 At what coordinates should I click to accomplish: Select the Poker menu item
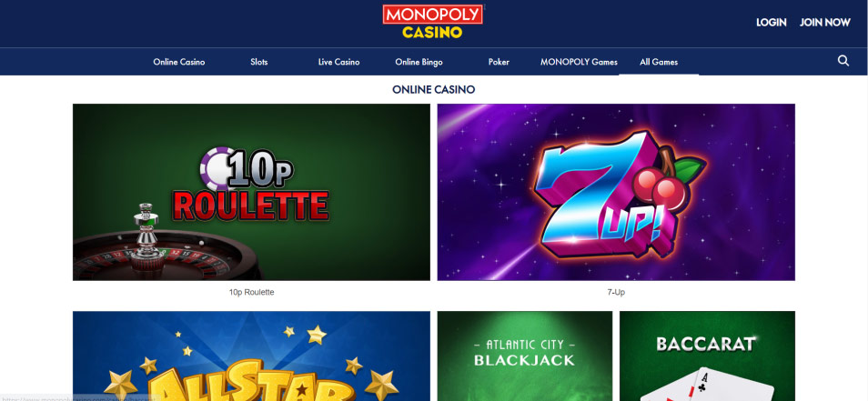(x=499, y=62)
